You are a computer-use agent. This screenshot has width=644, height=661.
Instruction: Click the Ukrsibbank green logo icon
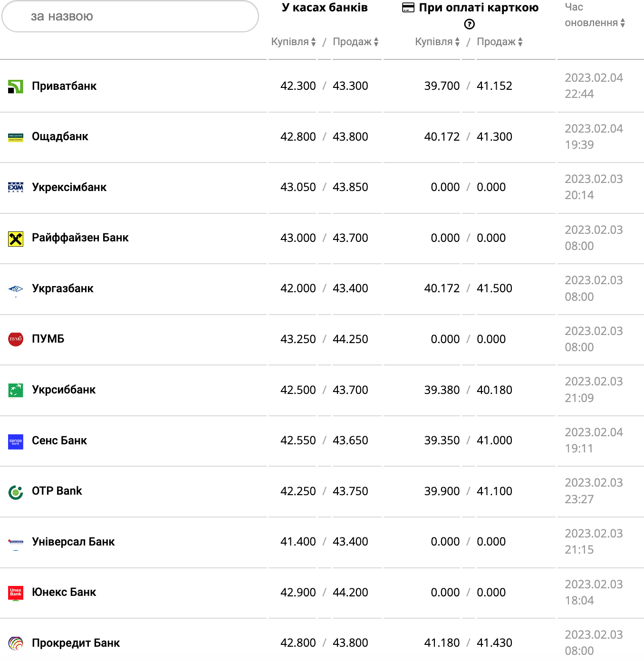click(16, 390)
